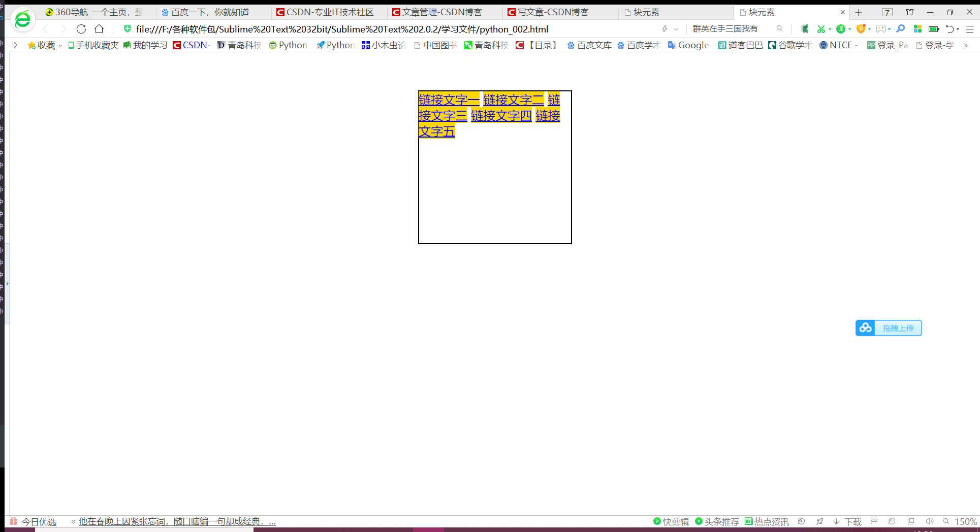Click the 快剪辑 icon in status bar

657,521
